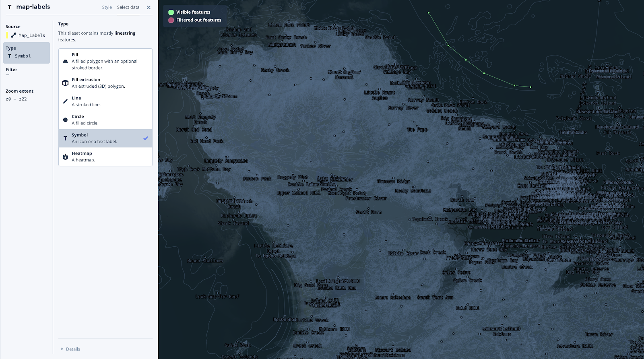Click the Circle filled dot icon

pyautogui.click(x=65, y=120)
